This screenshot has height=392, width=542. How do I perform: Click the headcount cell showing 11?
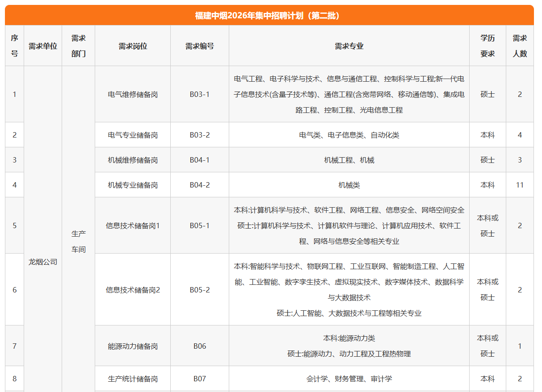pyautogui.click(x=520, y=185)
